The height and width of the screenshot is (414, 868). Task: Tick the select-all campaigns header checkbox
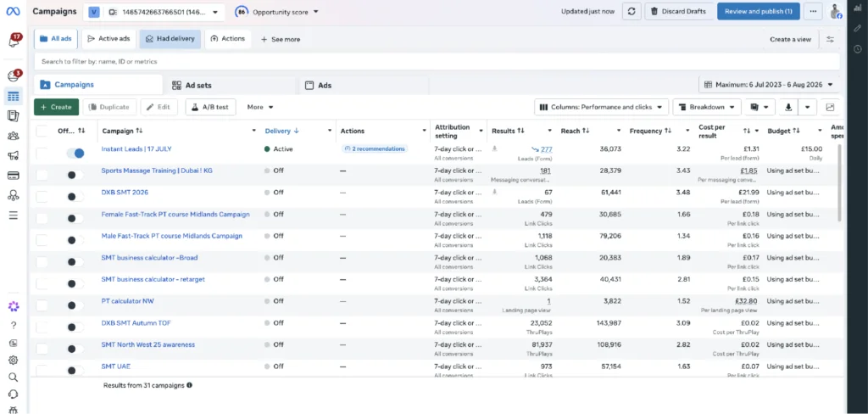[42, 131]
